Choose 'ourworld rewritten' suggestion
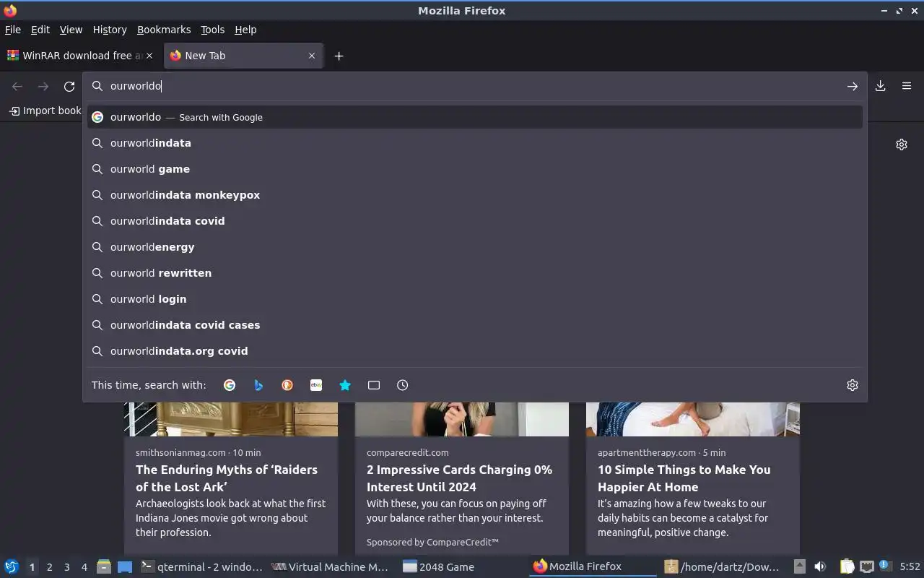The image size is (924, 578). 475,273
